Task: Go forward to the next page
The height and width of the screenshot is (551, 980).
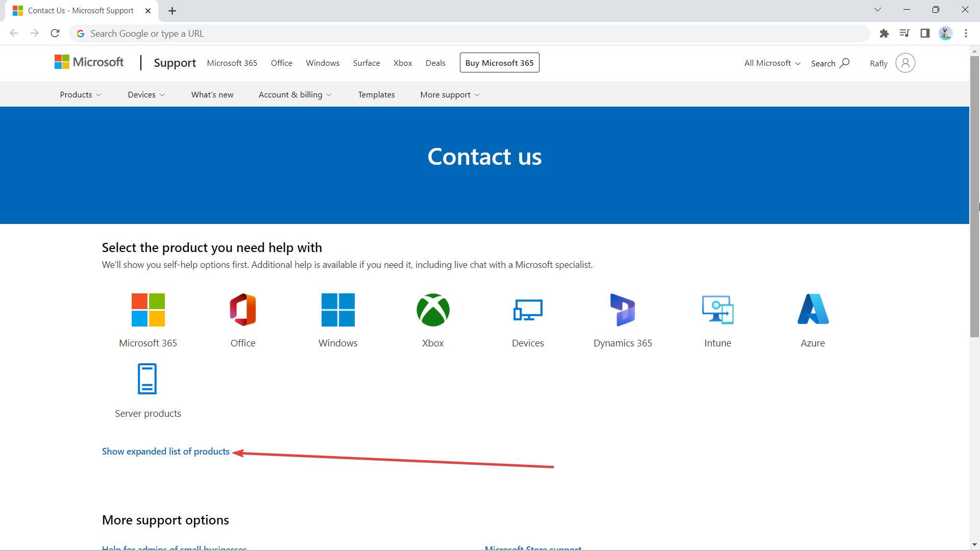Action: 35,34
